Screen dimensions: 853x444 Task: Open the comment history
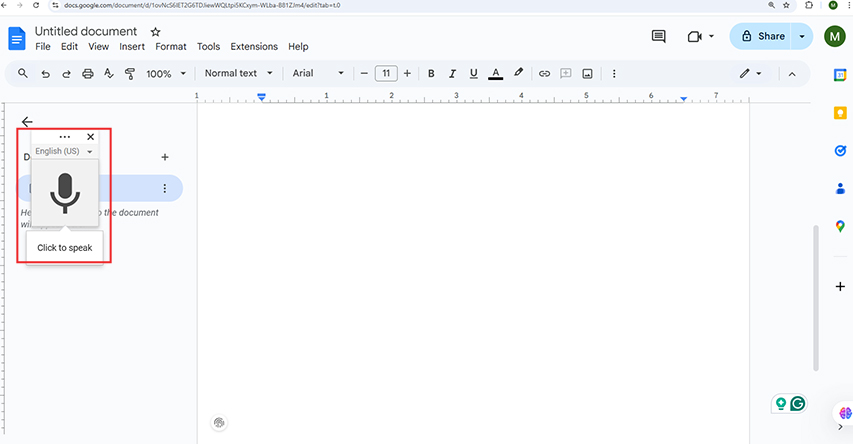pyautogui.click(x=658, y=36)
